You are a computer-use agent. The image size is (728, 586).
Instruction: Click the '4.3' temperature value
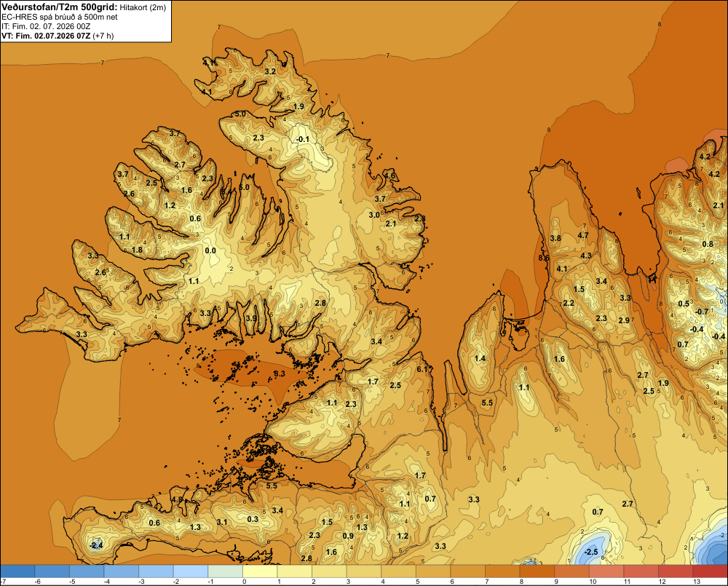586,256
